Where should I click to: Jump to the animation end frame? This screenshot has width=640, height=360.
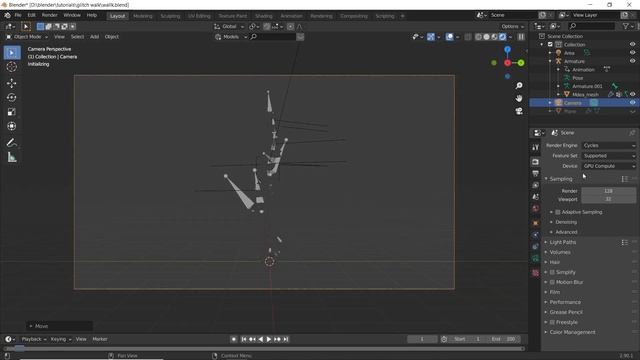click(x=286, y=339)
